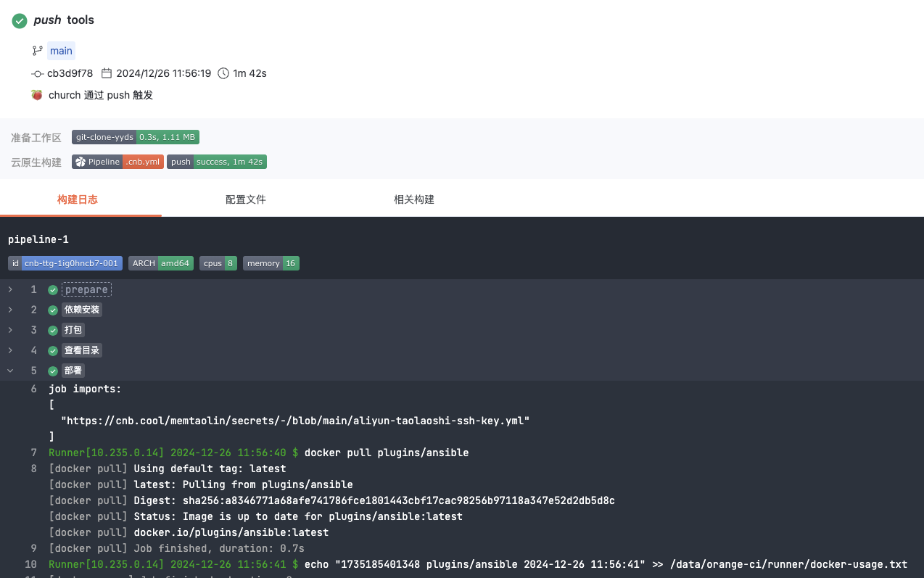This screenshot has width=924, height=578.
Task: Open the main branch link
Action: coord(61,51)
